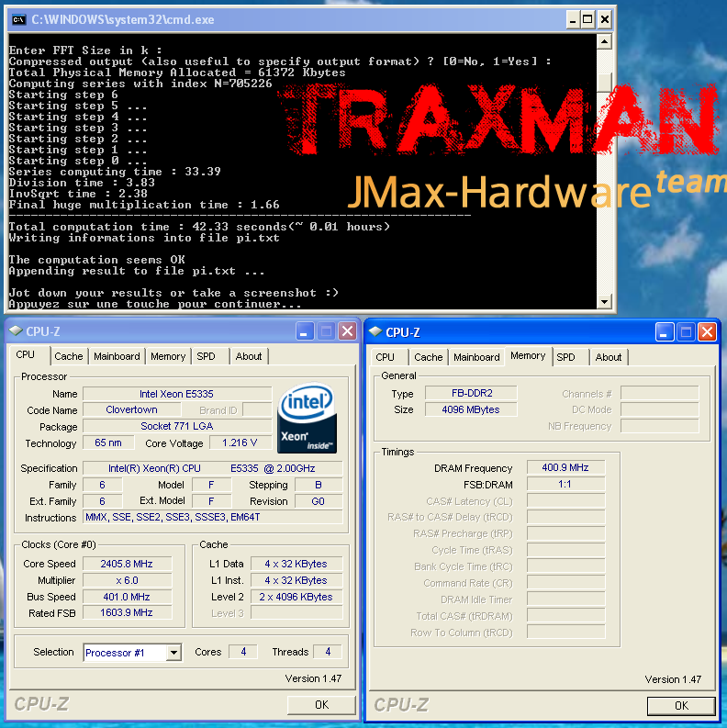Viewport: 727px width, 728px height.
Task: Click the L1 Data value 4 x 32 KBytes
Action: [296, 564]
